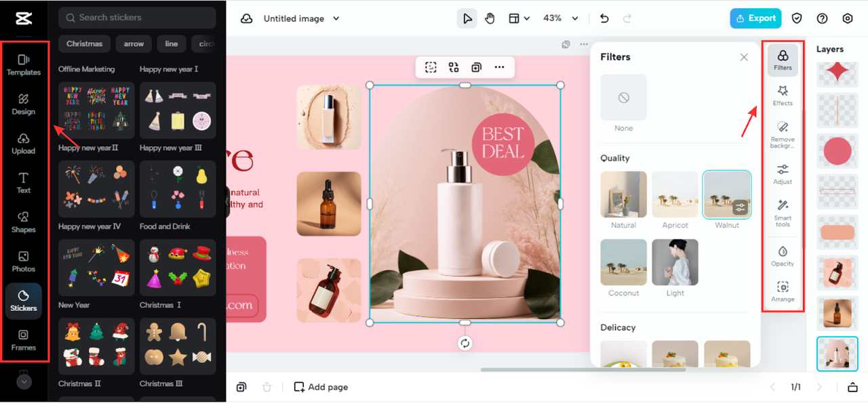Apply the Coconut filter
The height and width of the screenshot is (403, 868).
(x=623, y=262)
